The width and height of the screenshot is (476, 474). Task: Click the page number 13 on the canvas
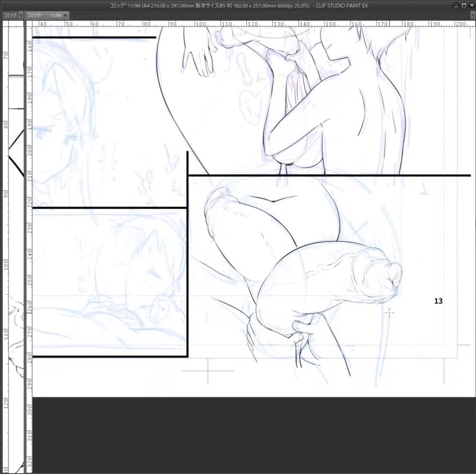click(x=438, y=301)
